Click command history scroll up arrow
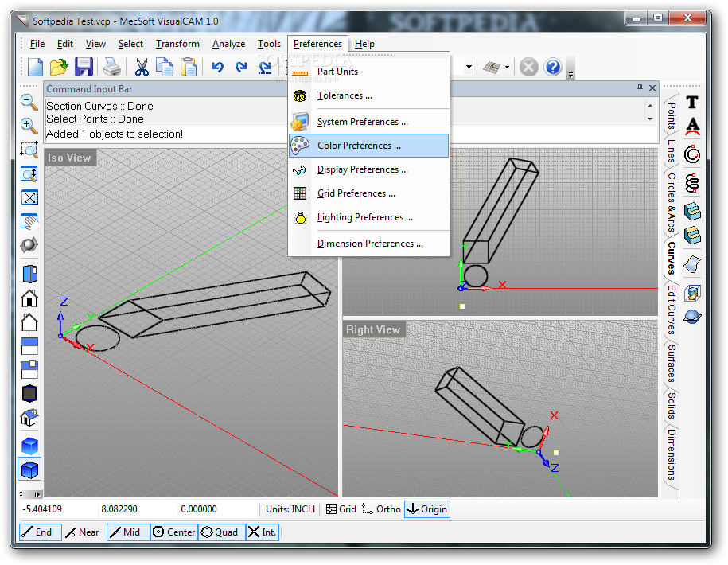Screen dimensions: 728x565 pos(650,106)
